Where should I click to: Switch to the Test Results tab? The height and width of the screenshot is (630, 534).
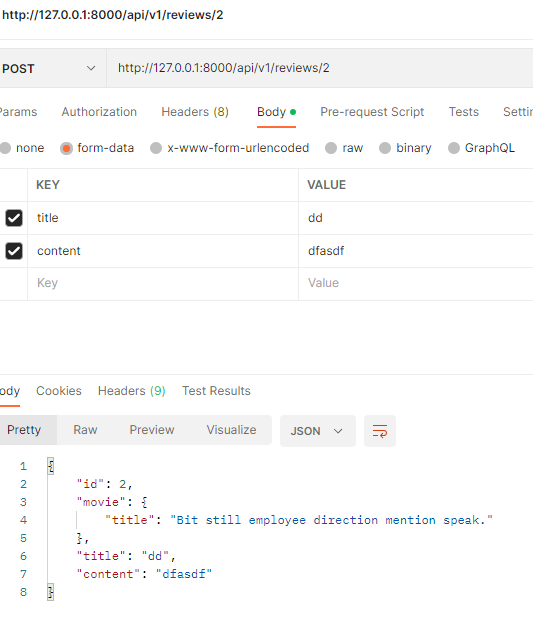(x=216, y=391)
